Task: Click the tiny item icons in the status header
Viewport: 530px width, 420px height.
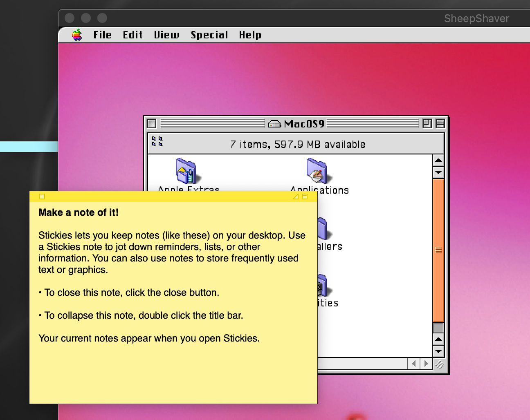Action: click(157, 142)
